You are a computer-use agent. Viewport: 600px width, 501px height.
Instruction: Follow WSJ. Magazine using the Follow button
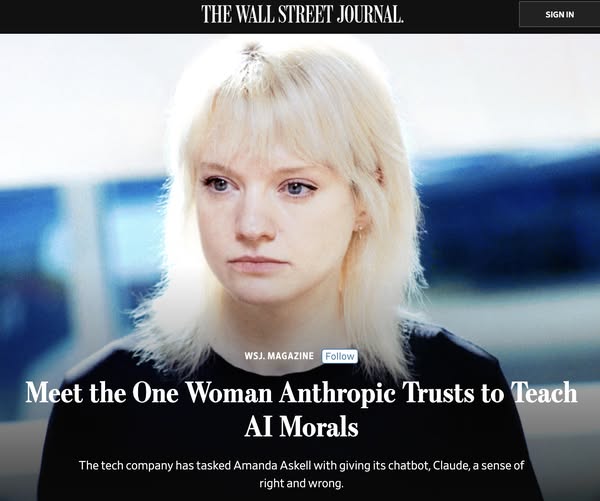(340, 356)
